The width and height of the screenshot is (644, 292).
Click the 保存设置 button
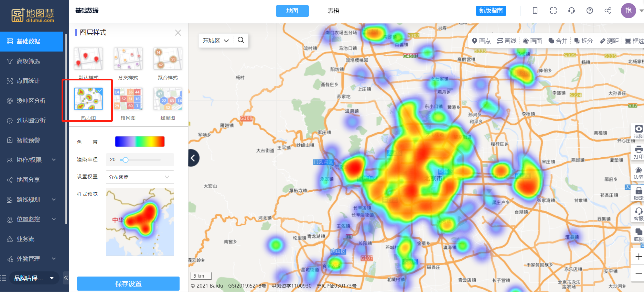[128, 284]
